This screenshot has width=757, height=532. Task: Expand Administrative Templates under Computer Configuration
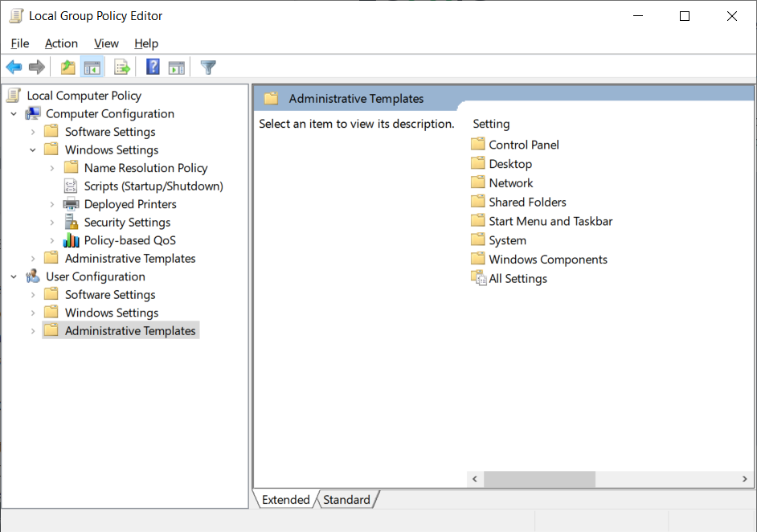coord(33,259)
